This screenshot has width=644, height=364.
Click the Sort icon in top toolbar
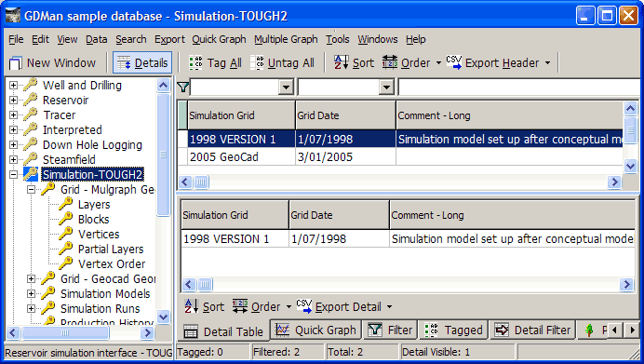(341, 63)
